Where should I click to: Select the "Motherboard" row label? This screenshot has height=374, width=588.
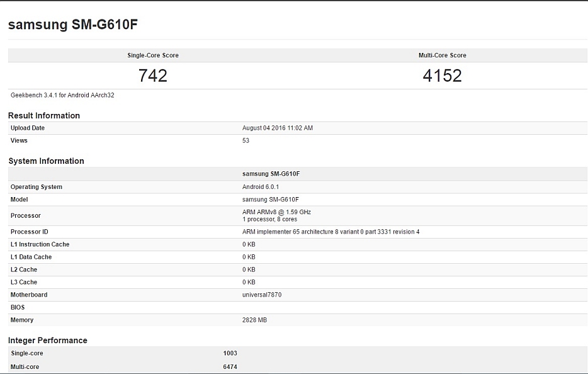tap(29, 295)
